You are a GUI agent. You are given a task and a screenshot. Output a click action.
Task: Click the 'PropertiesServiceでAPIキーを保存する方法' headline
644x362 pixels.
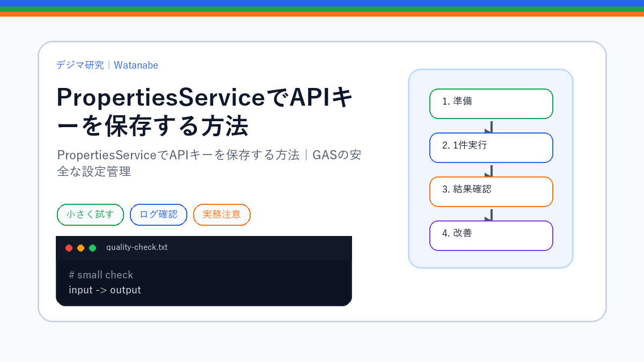click(x=204, y=112)
